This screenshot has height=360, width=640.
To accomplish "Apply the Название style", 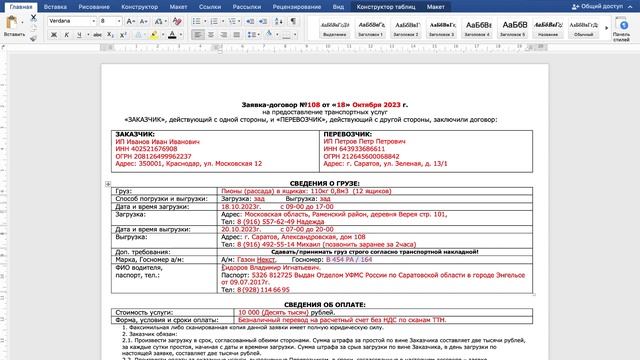I will 548,29.
